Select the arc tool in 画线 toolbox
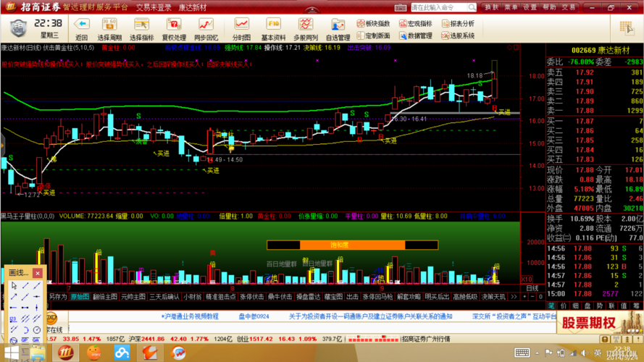 25,329
